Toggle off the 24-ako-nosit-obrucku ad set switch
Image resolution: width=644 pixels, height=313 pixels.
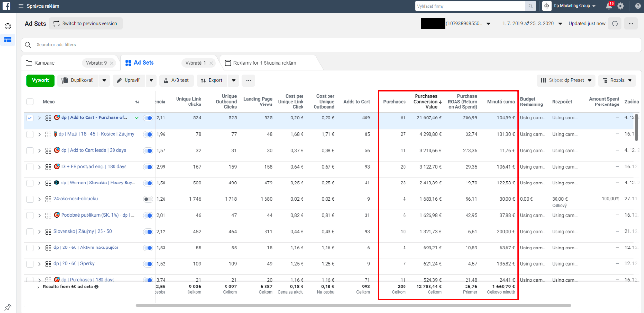(x=148, y=199)
